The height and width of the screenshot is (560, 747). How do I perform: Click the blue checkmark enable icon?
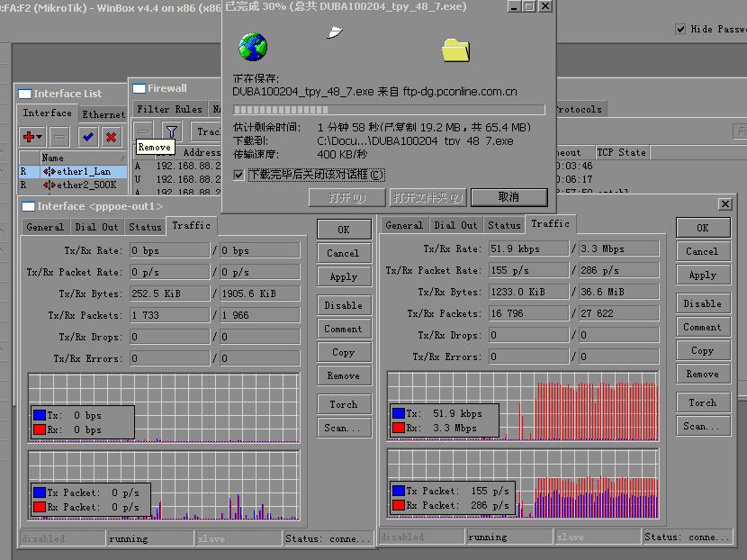(87, 137)
